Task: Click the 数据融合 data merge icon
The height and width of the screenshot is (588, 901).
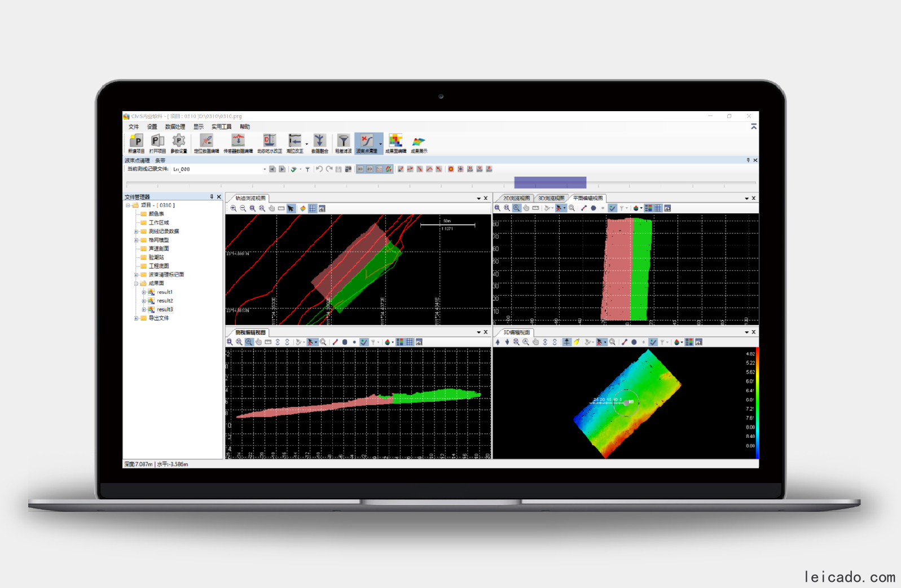Action: pos(319,142)
